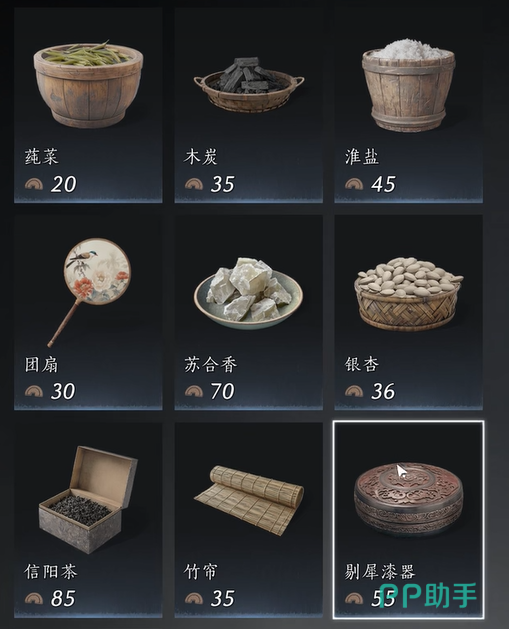This screenshot has height=629, width=509.
Task: Click the 剔犀漆器 item name label
Action: click(x=379, y=572)
